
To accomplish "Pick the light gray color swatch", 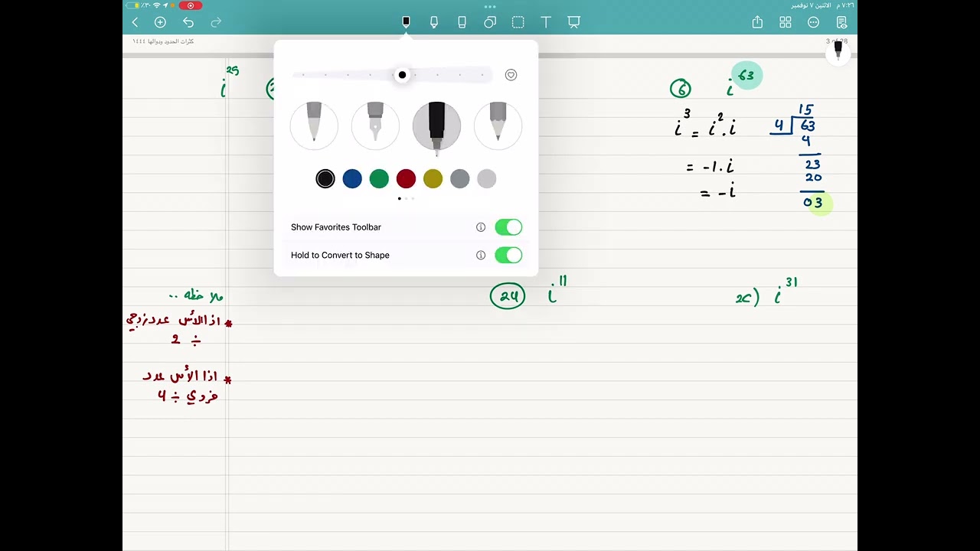I will (x=486, y=179).
